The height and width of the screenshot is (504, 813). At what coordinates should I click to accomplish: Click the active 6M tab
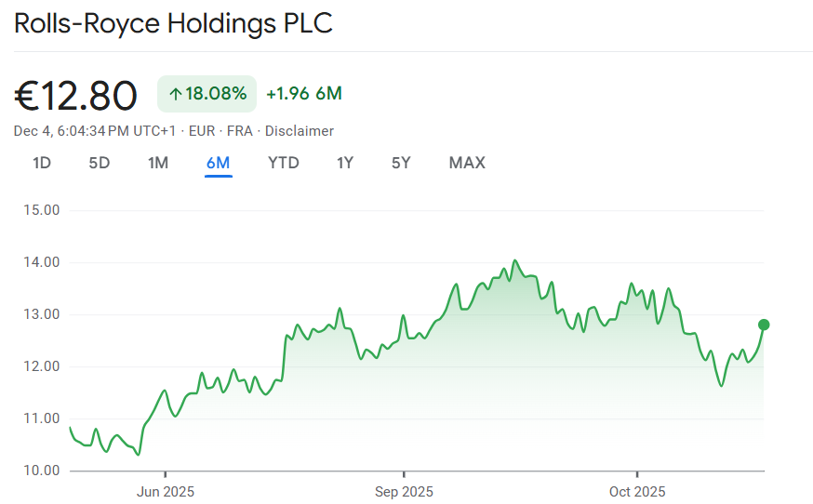pos(219,164)
